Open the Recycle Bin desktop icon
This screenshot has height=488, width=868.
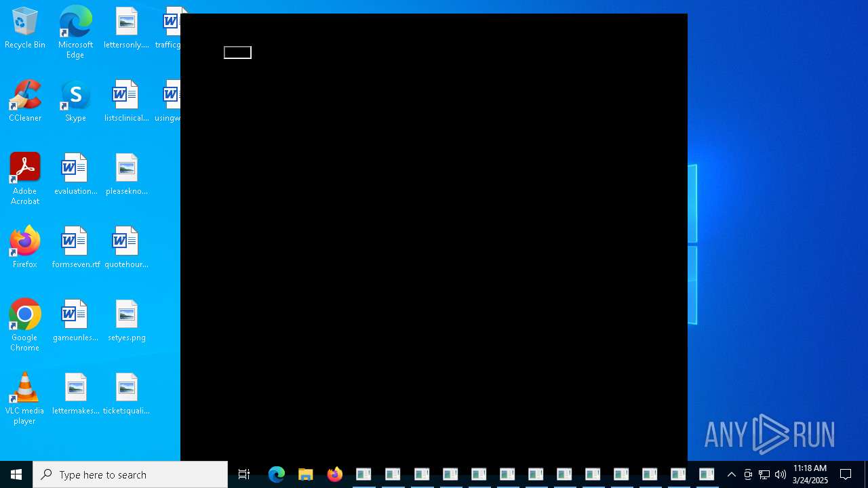(25, 28)
